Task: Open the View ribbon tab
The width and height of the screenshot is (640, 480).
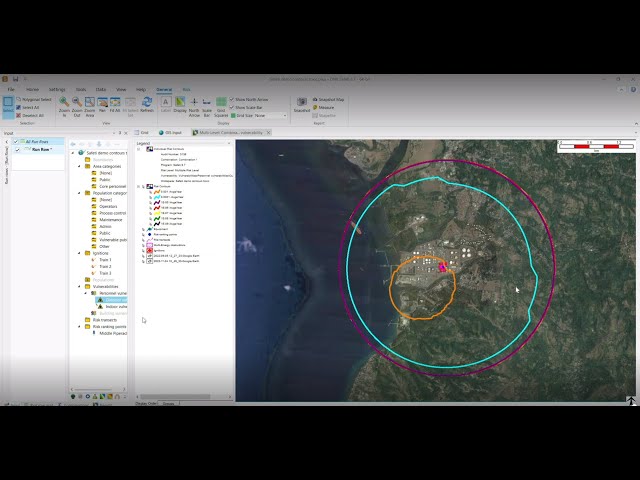Action: coord(121,89)
